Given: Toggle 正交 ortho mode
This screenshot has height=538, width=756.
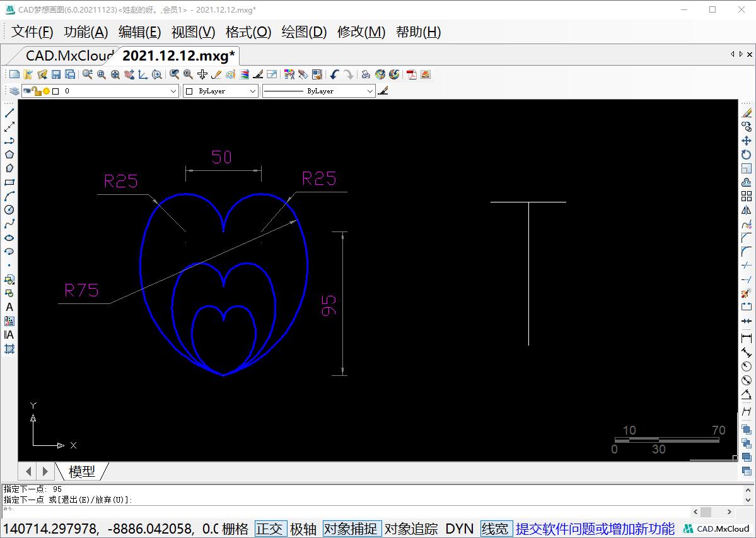Looking at the screenshot, I should point(270,529).
